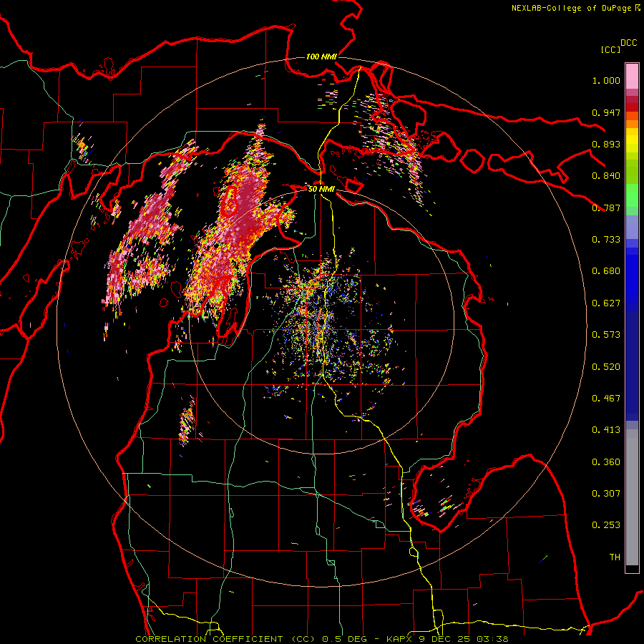Click the 0.253 legend value

[606, 525]
